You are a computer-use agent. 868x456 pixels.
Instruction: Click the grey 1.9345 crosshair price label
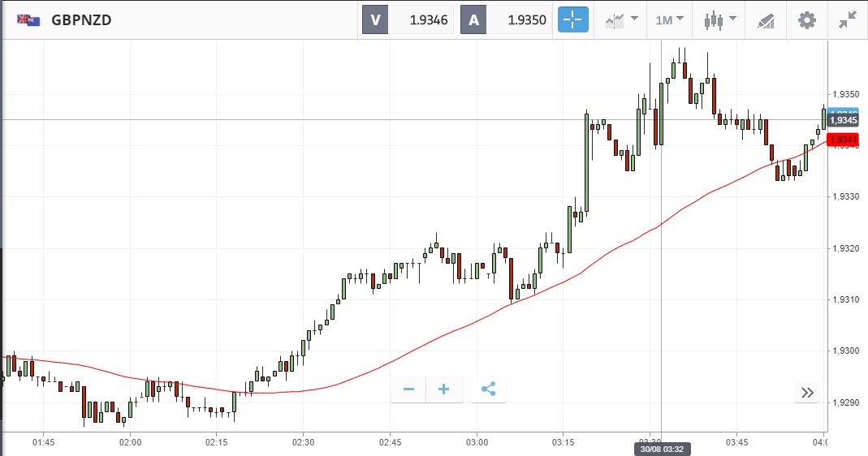click(x=844, y=120)
